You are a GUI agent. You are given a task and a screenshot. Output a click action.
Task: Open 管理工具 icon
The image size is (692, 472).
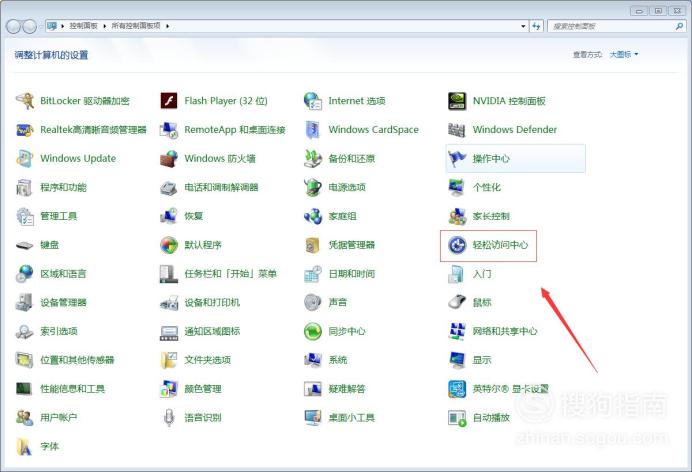coord(25,216)
